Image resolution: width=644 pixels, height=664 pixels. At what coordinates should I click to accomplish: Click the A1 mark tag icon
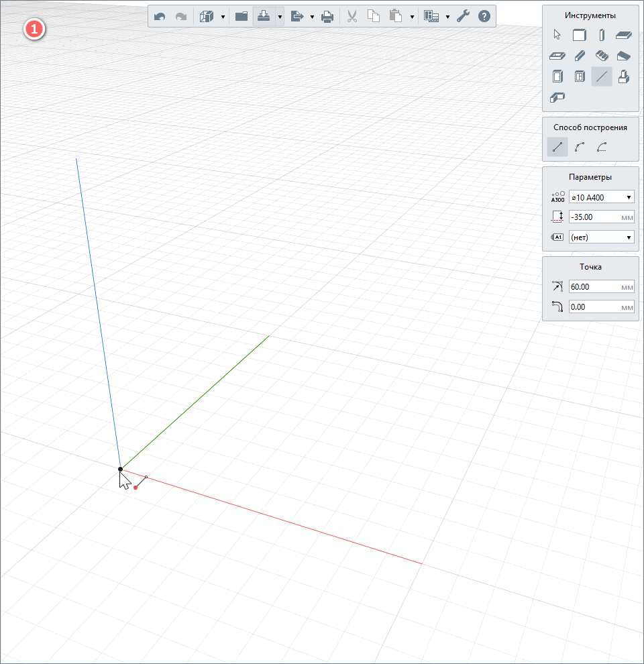click(557, 237)
